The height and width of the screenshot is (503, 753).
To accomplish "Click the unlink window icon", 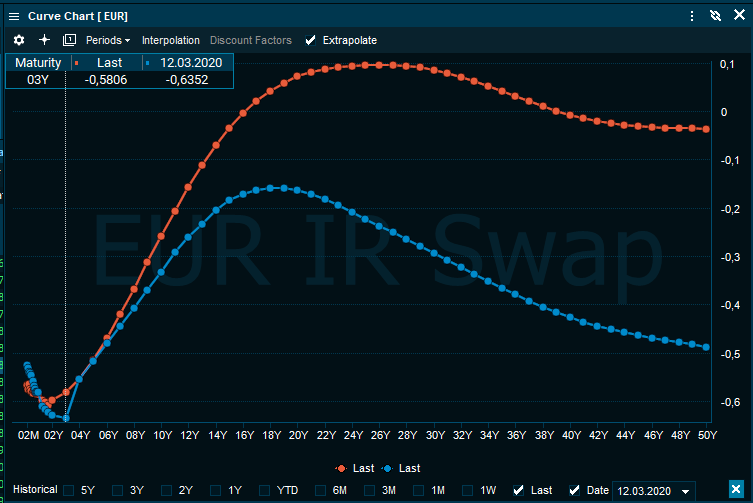I will [x=714, y=16].
